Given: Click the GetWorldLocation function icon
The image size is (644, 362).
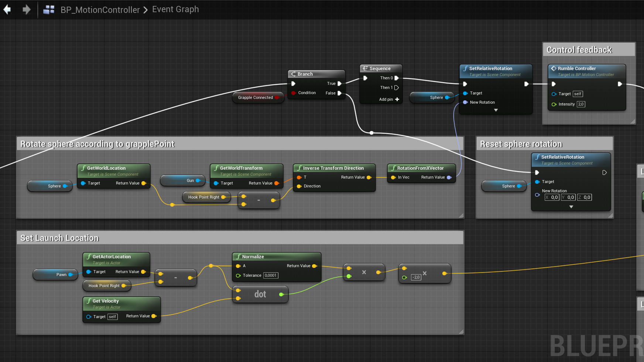Looking at the screenshot, I should pos(83,168).
